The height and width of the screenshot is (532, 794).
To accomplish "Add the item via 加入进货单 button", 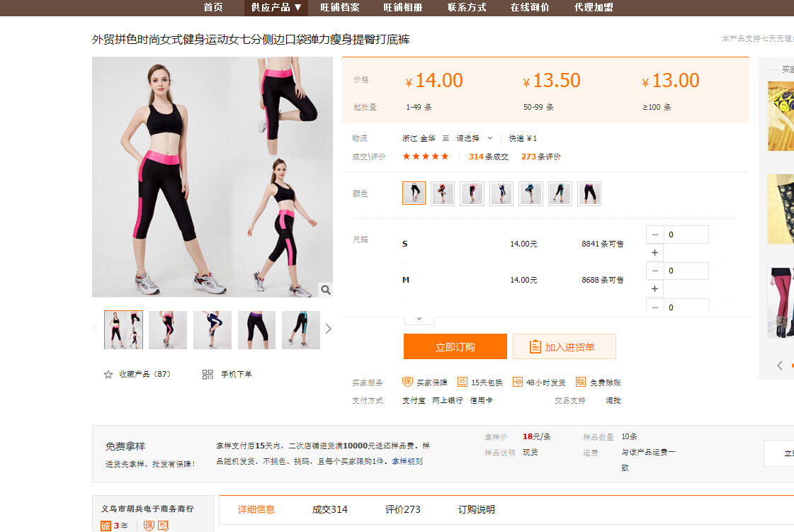I will [x=564, y=347].
